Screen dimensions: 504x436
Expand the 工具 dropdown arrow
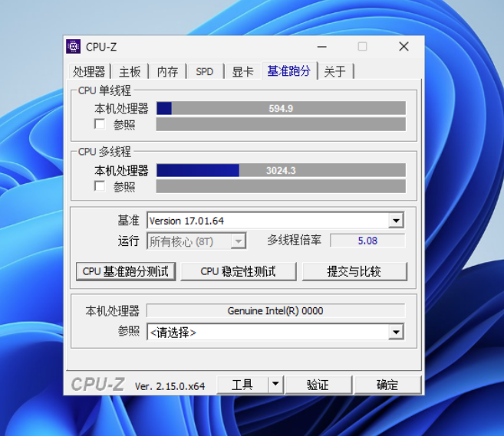[x=275, y=385]
